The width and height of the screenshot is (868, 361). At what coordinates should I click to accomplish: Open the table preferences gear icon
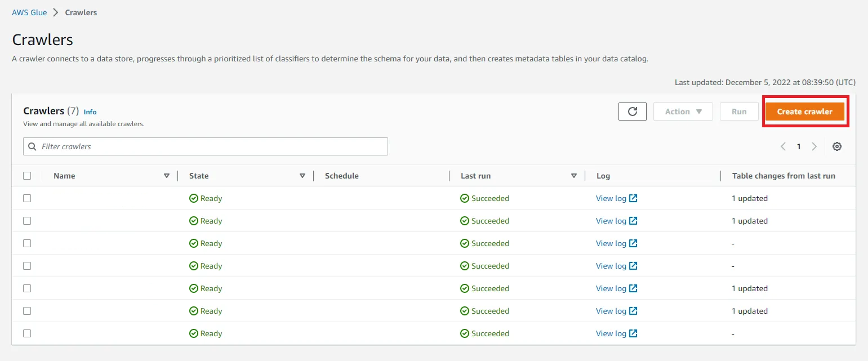point(837,146)
